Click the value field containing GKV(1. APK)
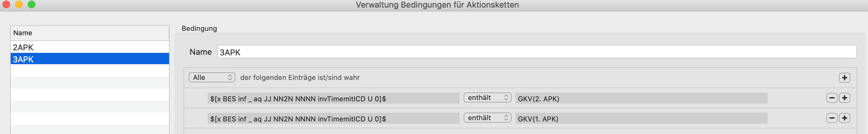 (x=641, y=118)
